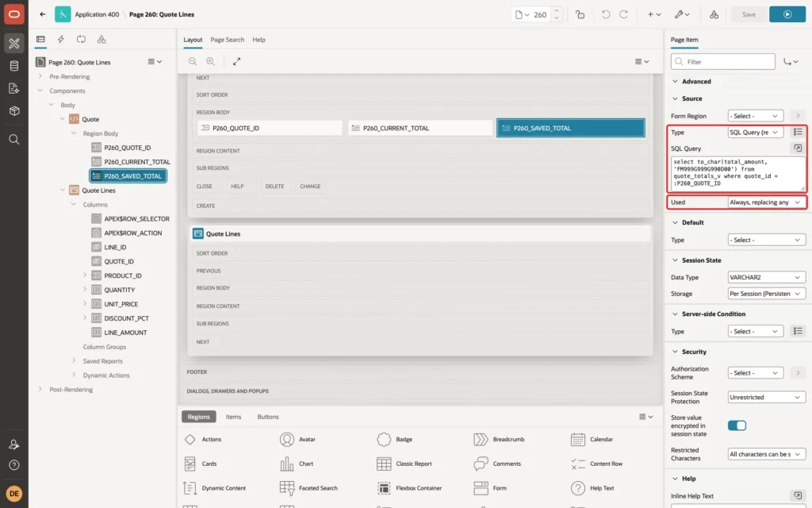
Task: Open Storage dropdown
Action: point(767,294)
